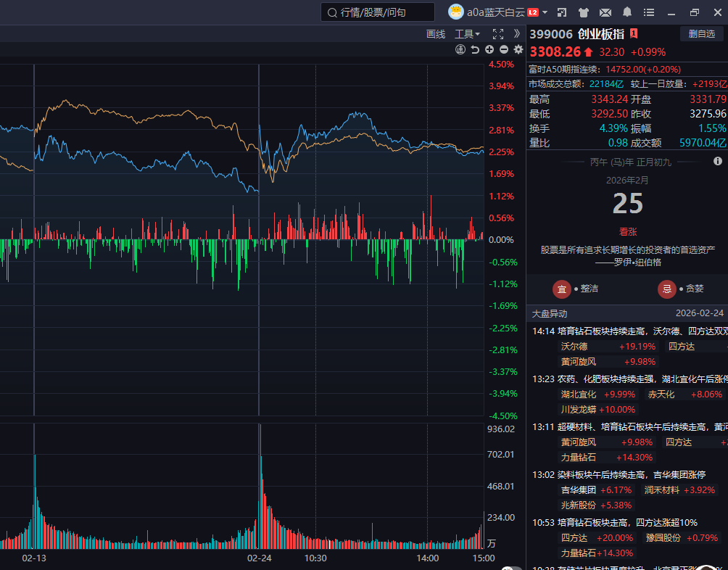Image resolution: width=728 pixels, height=570 pixels.
Task: Expand the 工具 dropdown menu
Action: tap(467, 34)
